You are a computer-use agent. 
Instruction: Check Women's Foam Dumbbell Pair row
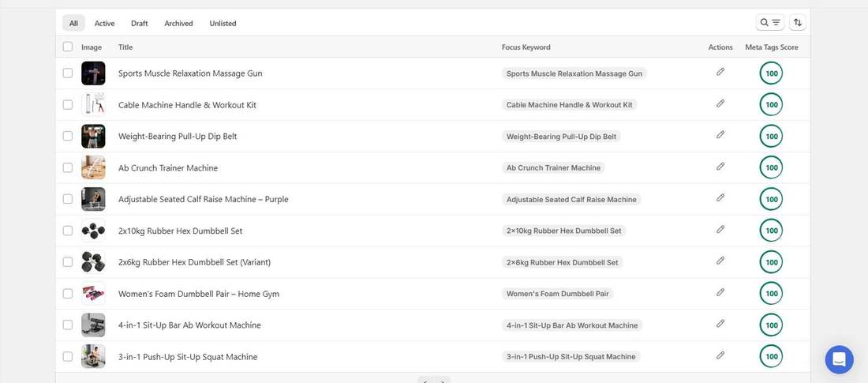tap(68, 293)
